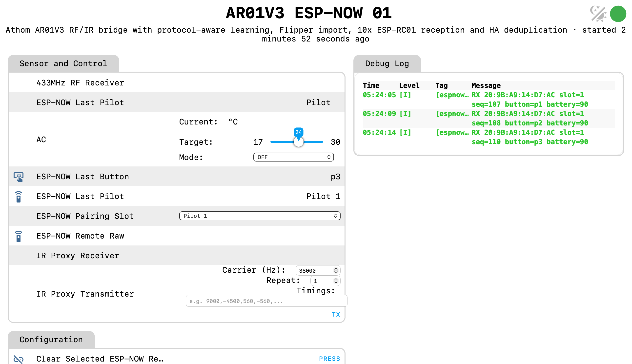Open the AC Mode dropdown showing OFF

(x=293, y=157)
